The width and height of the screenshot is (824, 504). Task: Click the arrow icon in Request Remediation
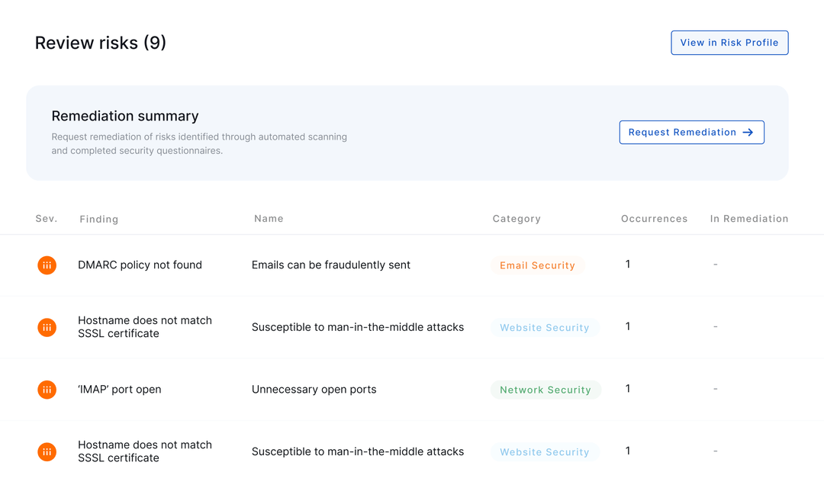(x=748, y=133)
